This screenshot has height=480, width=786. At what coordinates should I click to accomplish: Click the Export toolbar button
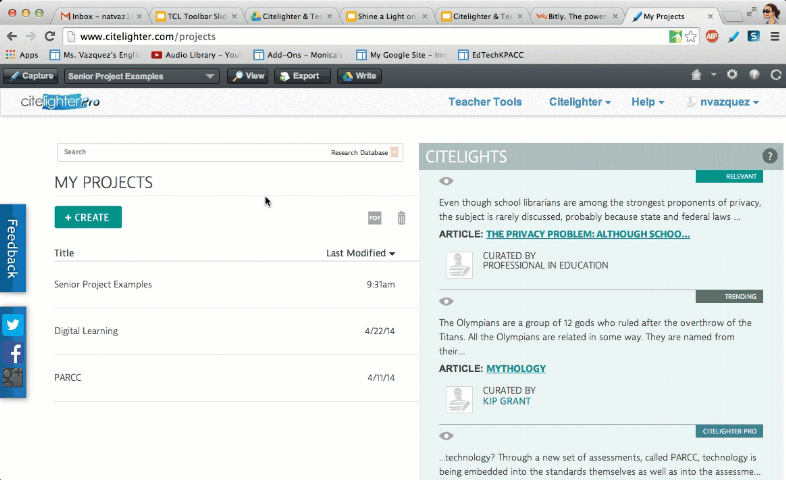pos(302,76)
